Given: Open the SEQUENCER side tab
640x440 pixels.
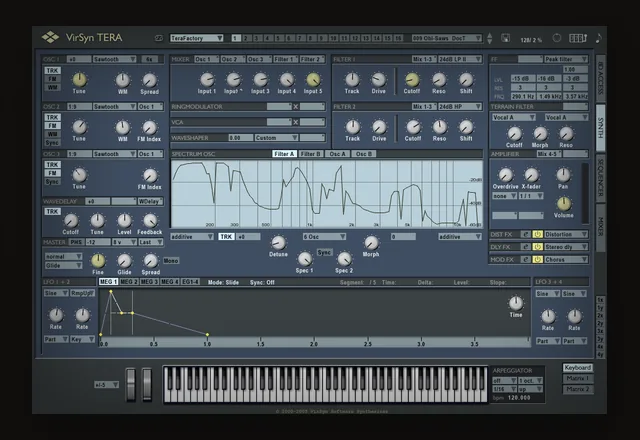Looking at the screenshot, I should click(600, 178).
